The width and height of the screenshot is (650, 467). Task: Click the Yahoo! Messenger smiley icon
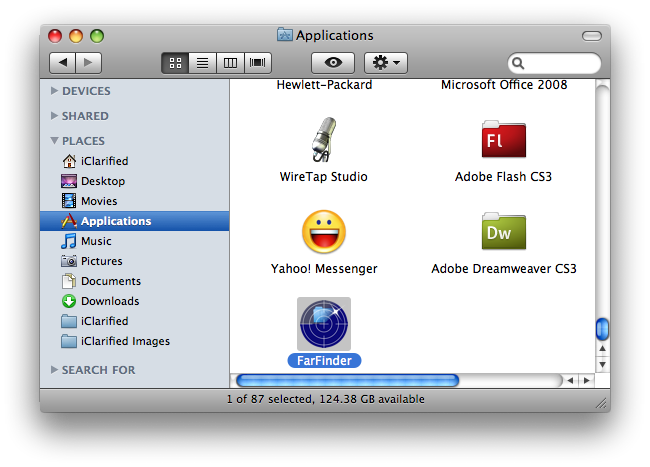click(324, 232)
